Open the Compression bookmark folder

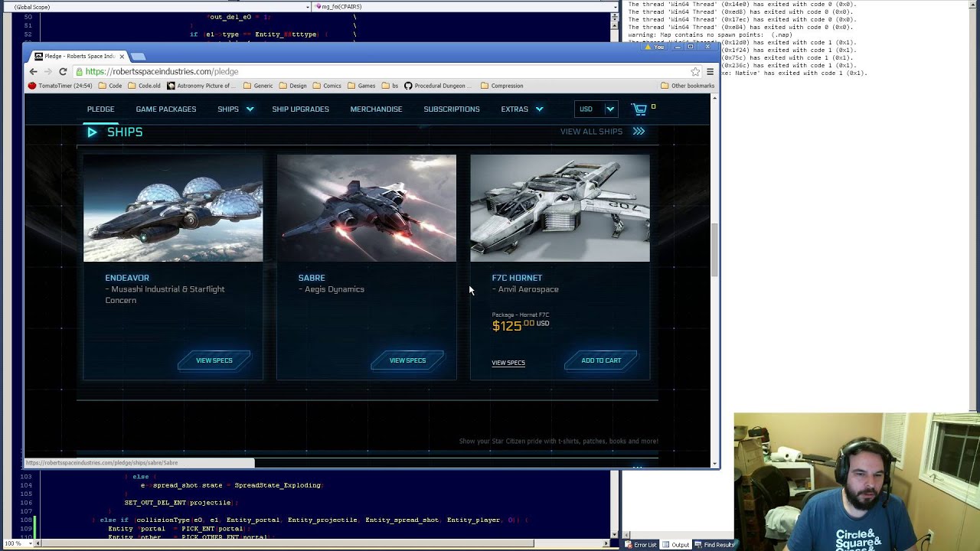coord(502,86)
